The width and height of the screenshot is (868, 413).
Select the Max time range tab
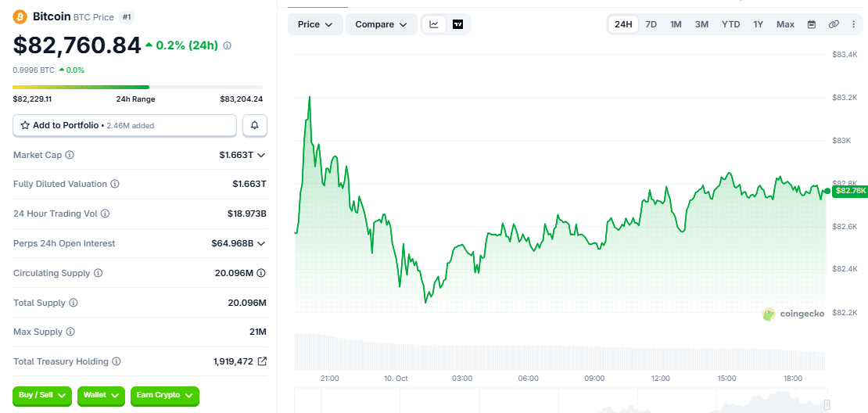coord(785,24)
